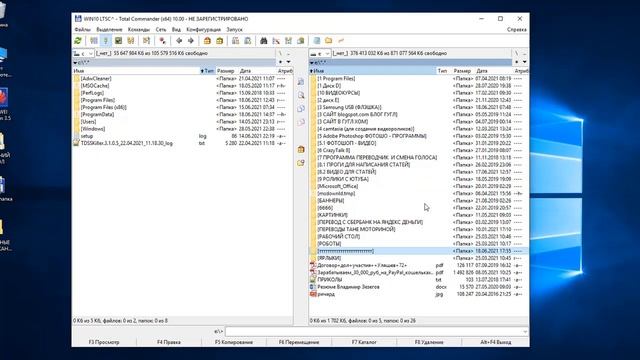The height and width of the screenshot is (360, 640).
Task: Open the Команды menu
Action: pyautogui.click(x=139, y=30)
